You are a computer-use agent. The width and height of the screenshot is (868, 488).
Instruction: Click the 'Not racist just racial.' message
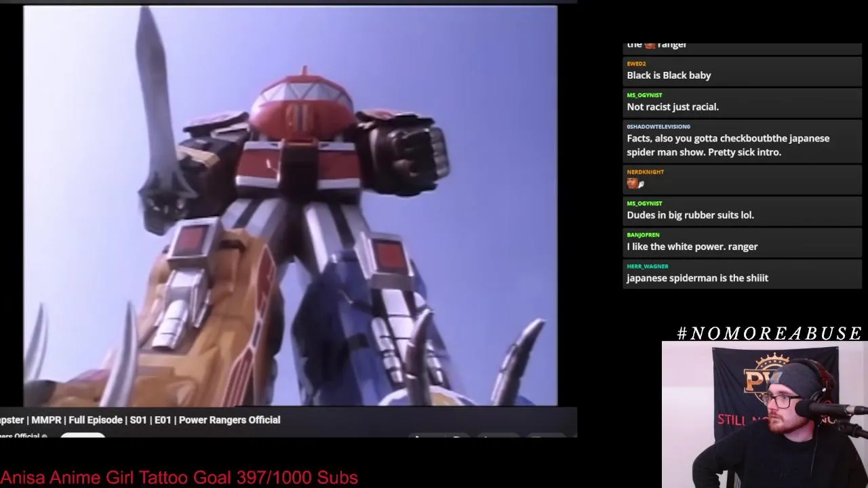(673, 106)
